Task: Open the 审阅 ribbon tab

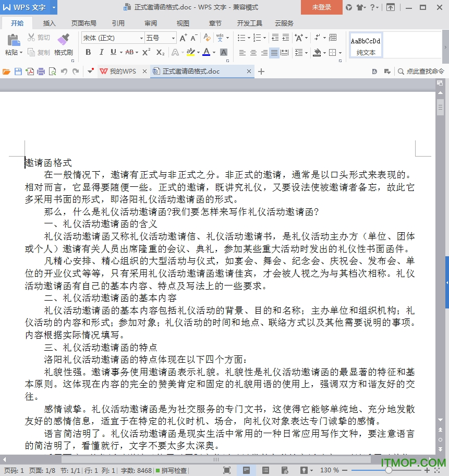Action: pyautogui.click(x=151, y=23)
